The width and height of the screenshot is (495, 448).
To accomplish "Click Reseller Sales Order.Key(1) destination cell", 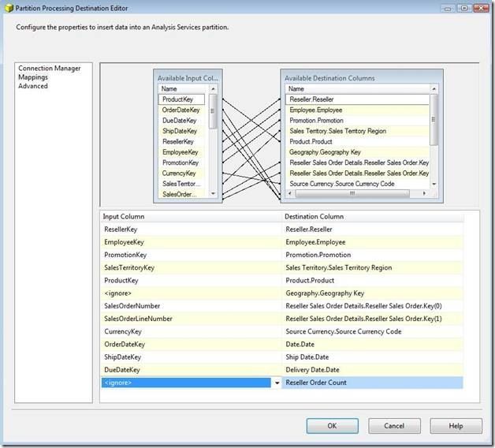I will 373,319.
